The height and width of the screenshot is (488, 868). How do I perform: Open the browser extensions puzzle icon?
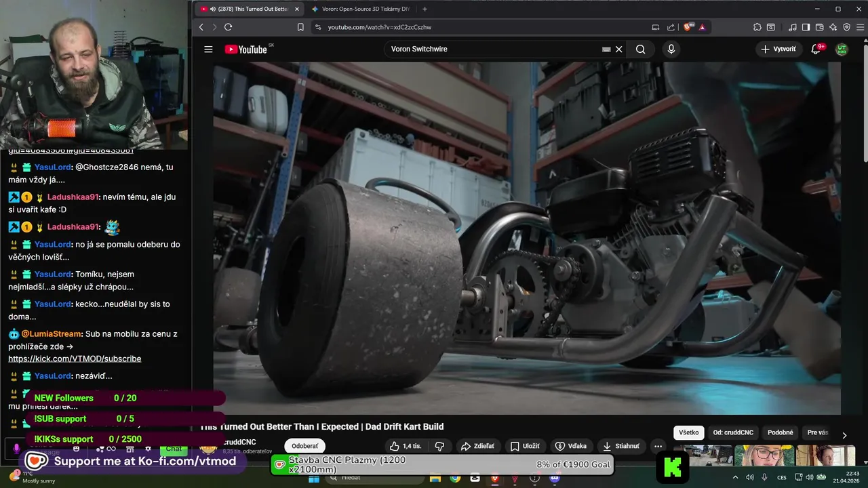[x=757, y=27]
